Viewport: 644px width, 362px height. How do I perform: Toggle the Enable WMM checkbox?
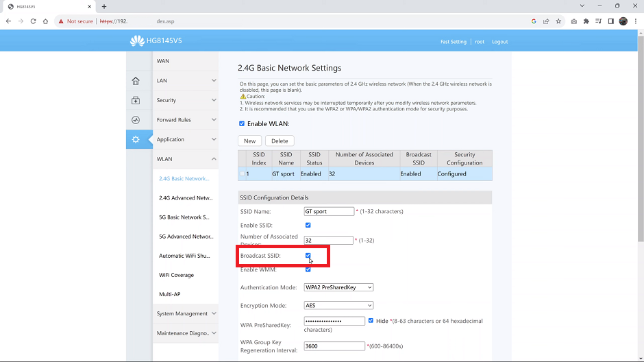point(308,269)
